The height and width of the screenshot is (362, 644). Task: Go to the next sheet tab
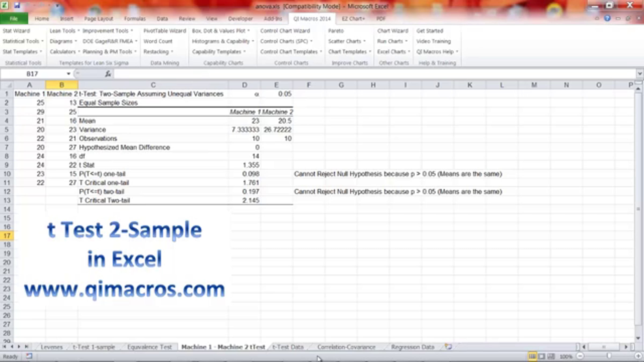click(x=19, y=347)
